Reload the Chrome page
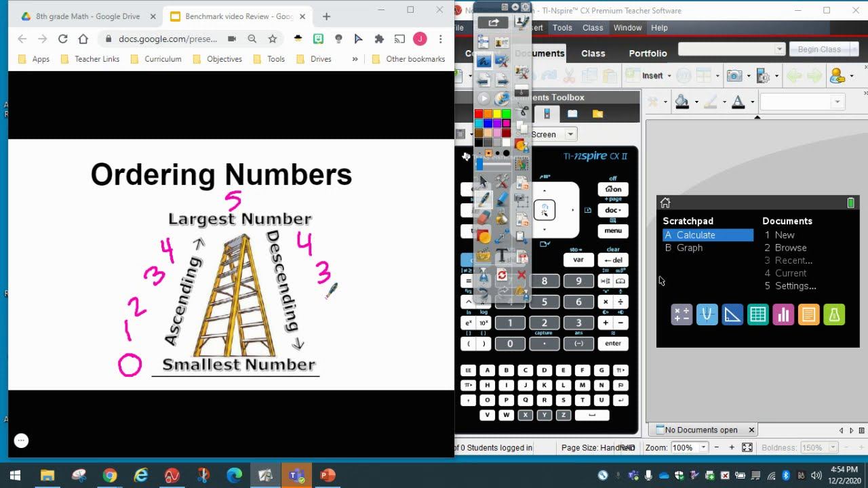Viewport: 868px width, 488px height. 62,39
